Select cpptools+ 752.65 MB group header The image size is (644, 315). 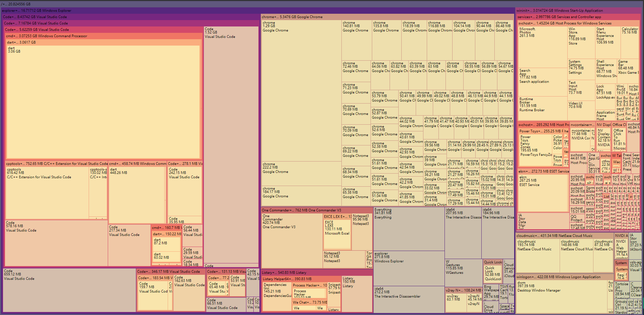tap(57, 164)
